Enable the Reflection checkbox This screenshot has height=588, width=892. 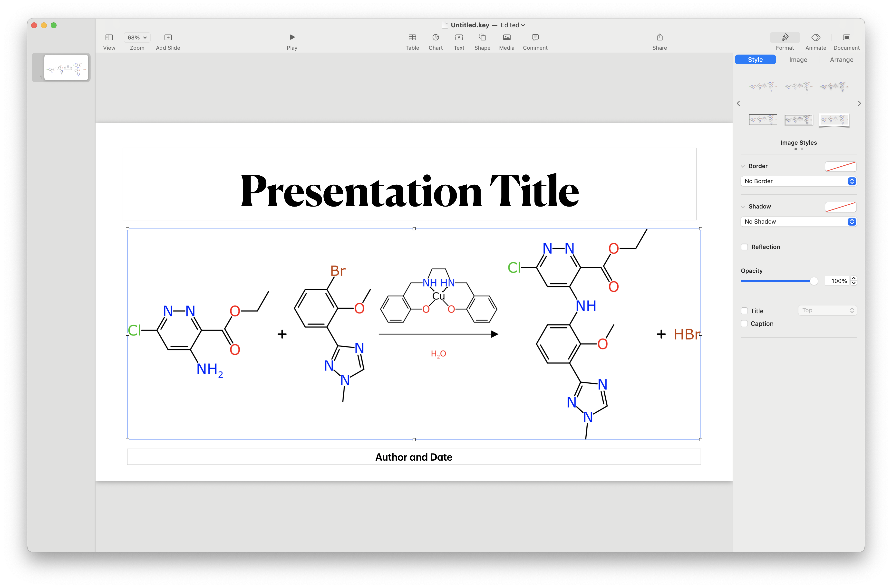[x=745, y=247]
